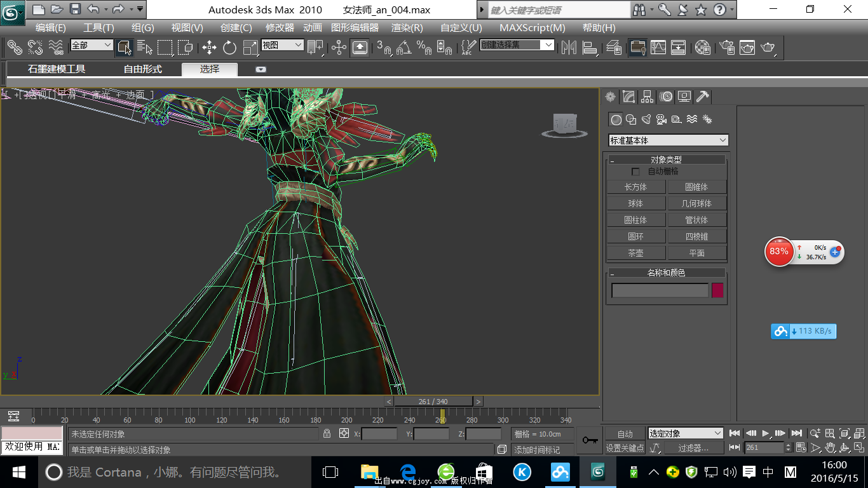The image size is (868, 488).
Task: Switch to the 自由形式 ribbon tab
Action: [x=143, y=69]
